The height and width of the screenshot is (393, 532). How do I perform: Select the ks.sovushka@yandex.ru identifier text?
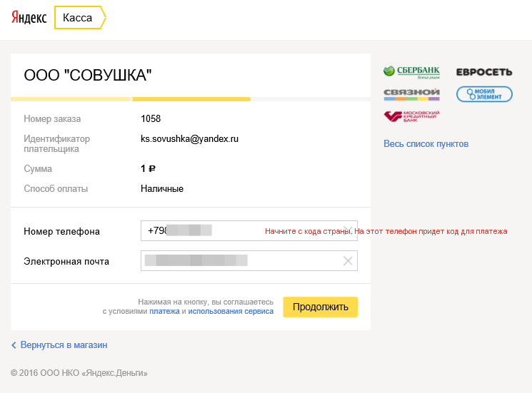[x=189, y=139]
